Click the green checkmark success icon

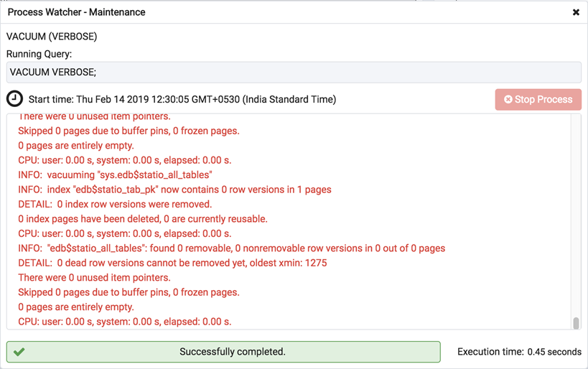coord(19,352)
